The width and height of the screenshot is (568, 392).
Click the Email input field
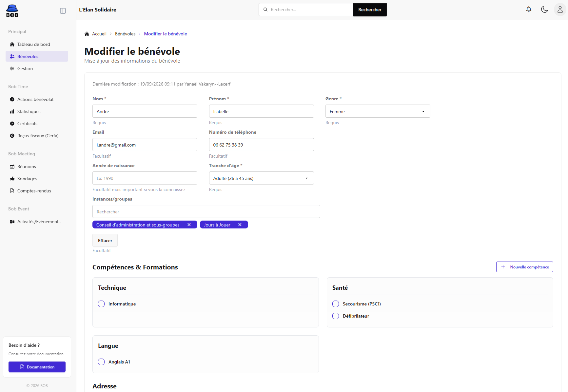click(x=145, y=145)
